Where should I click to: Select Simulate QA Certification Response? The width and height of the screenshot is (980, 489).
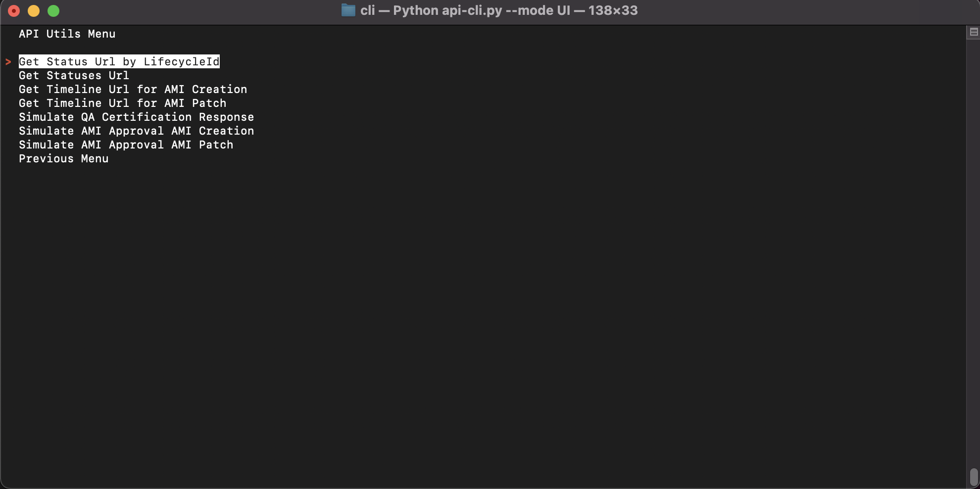pos(136,117)
